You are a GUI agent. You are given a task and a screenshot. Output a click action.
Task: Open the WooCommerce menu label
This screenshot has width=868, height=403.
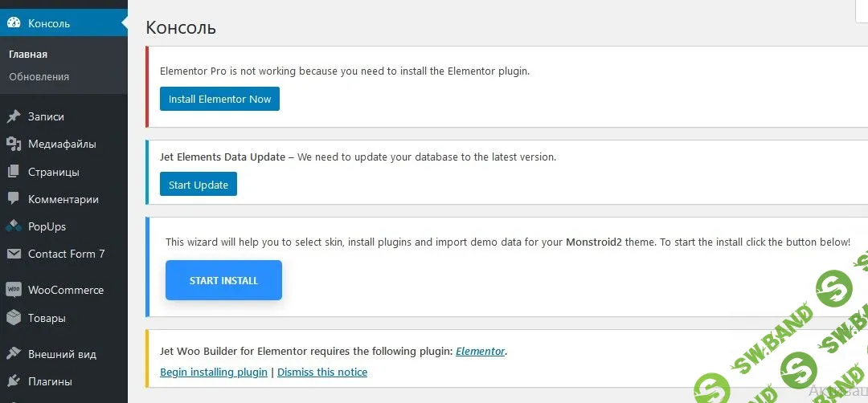(x=66, y=290)
